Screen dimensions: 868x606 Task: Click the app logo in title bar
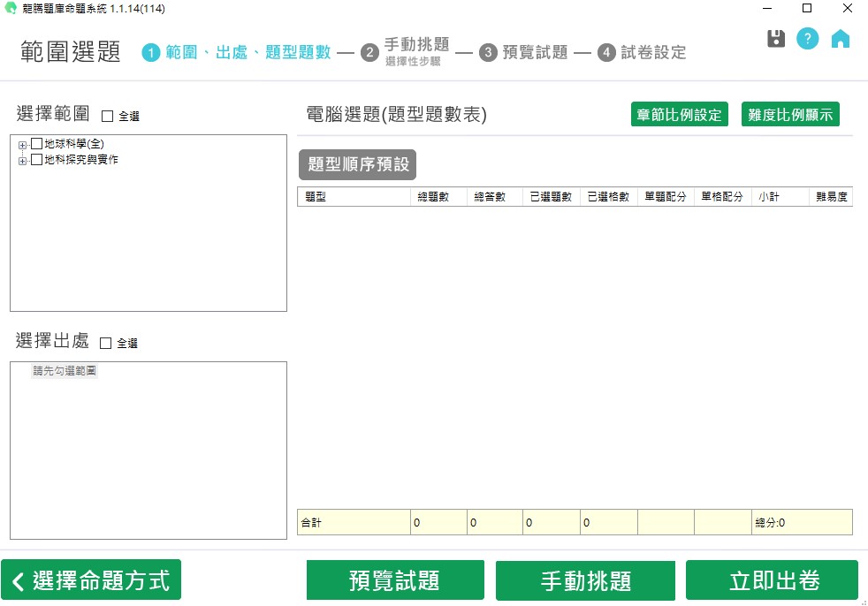(11, 8)
